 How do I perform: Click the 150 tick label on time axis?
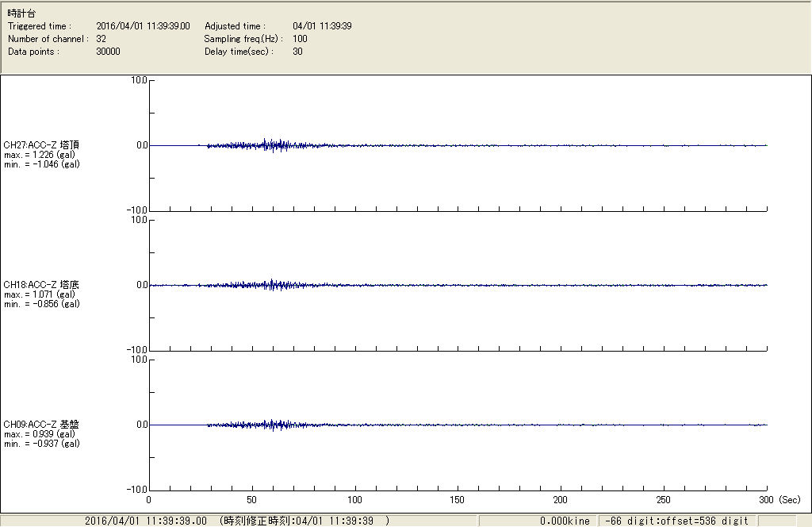coord(458,500)
